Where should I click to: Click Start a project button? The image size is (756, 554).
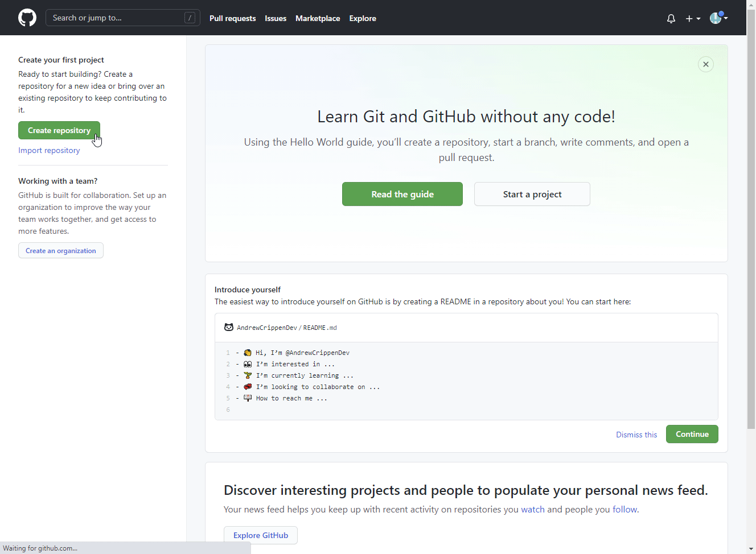point(532,194)
